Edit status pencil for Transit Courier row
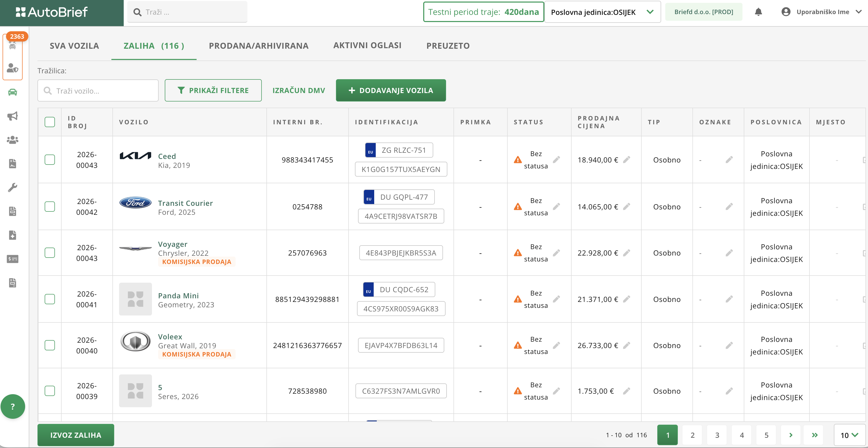Screen dimensions: 868x448 556,206
